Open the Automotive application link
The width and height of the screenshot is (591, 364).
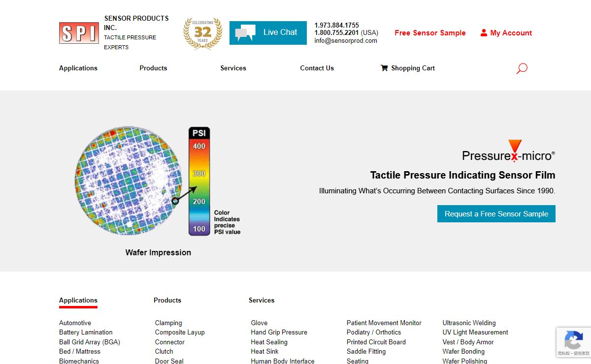75,323
